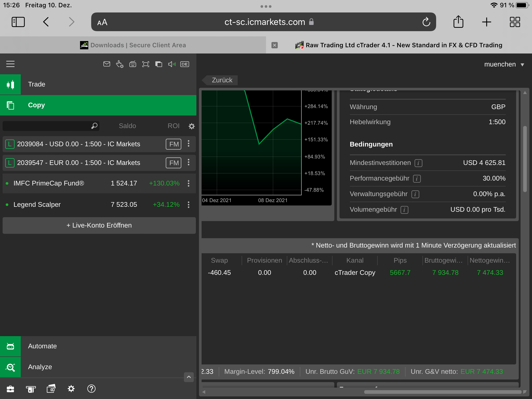The height and width of the screenshot is (399, 532).
Task: Open the mail inbox icon
Action: [107, 64]
